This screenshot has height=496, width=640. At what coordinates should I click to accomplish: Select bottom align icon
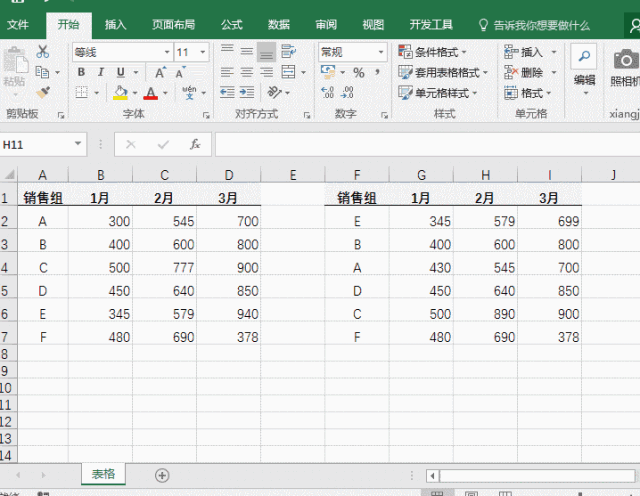tap(267, 52)
